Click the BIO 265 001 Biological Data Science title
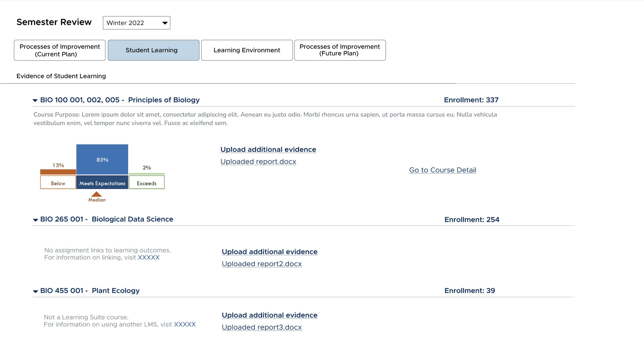644x343 pixels. coord(107,219)
